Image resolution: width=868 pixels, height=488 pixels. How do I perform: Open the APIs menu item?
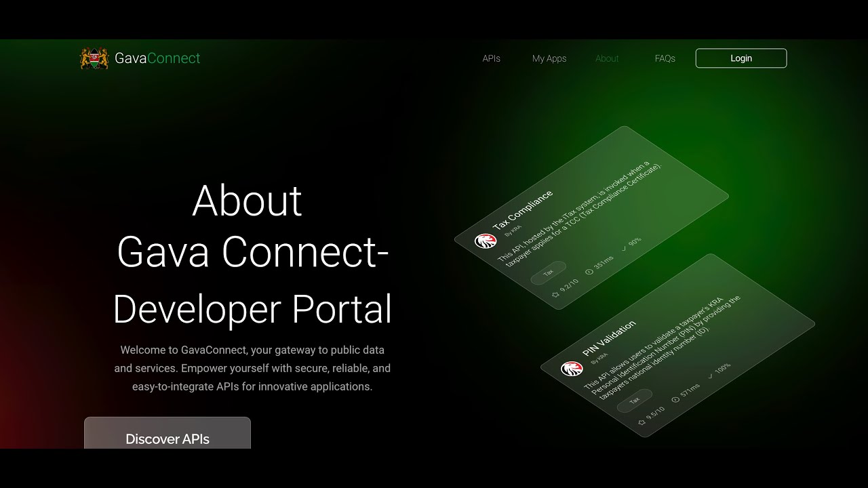[492, 58]
